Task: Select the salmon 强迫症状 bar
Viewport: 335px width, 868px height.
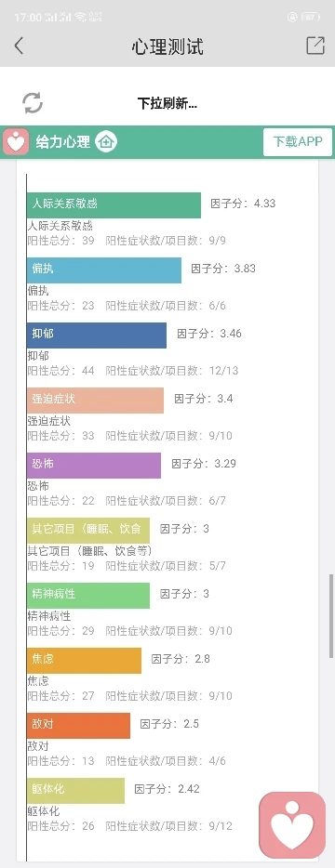Action: (96, 401)
